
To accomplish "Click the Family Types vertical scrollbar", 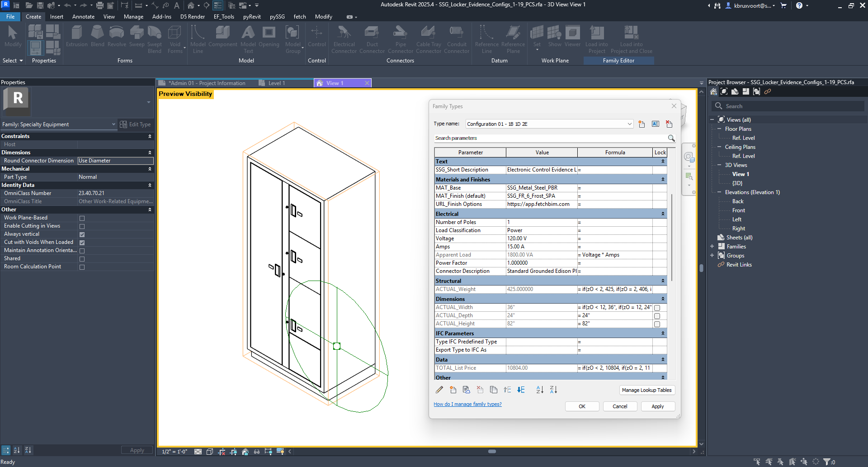I will 672,237.
